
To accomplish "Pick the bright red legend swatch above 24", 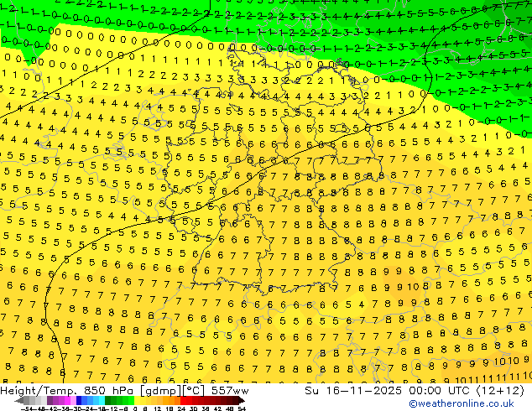I will (x=183, y=400).
